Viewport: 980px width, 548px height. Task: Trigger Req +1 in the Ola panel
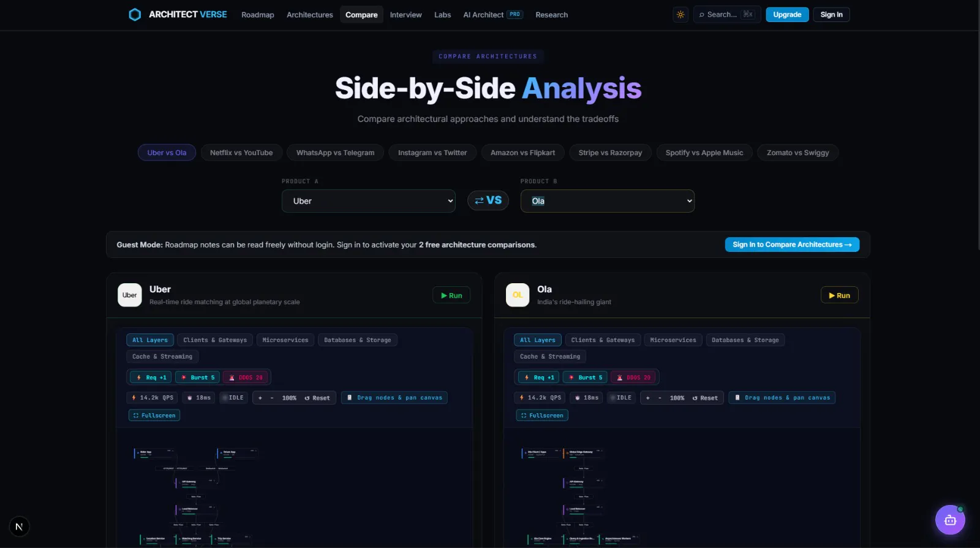point(539,378)
